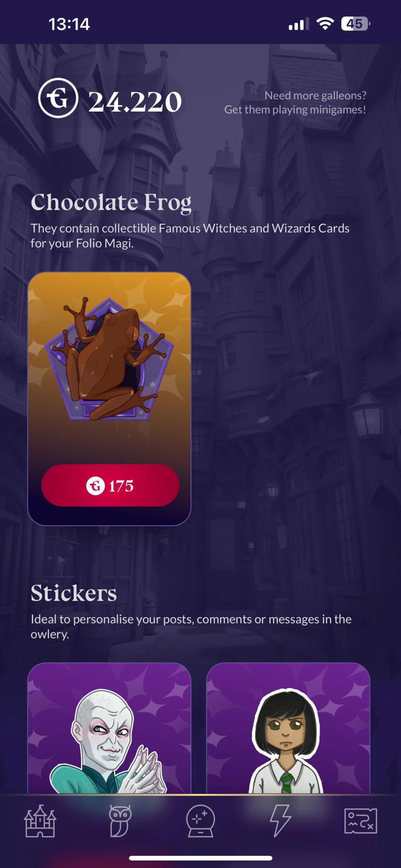401x868 pixels.
Task: Open the castle home tab
Action: click(x=40, y=821)
